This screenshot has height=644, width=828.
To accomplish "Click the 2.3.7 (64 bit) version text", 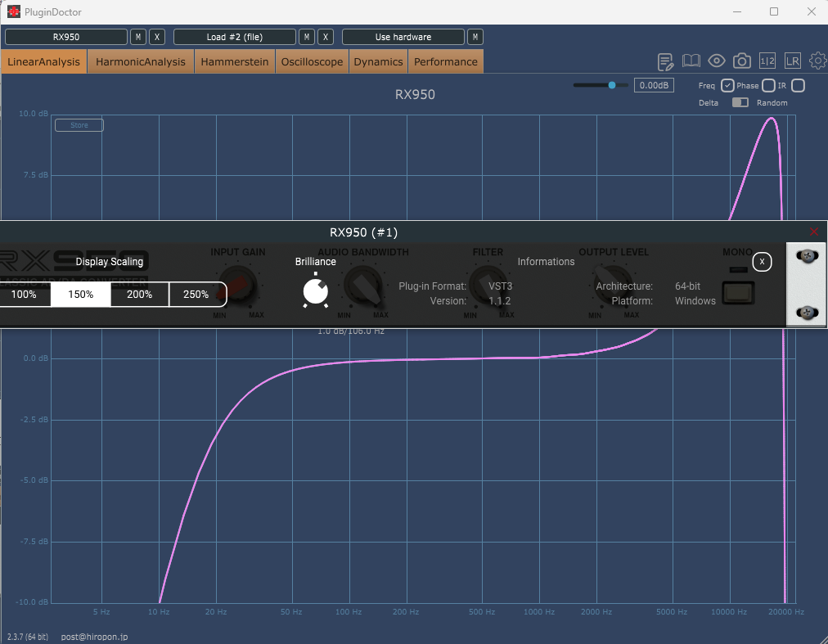I will [28, 637].
